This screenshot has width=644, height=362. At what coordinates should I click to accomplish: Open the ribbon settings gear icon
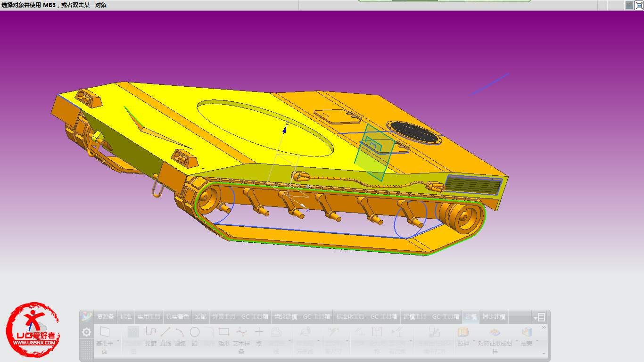[86, 332]
